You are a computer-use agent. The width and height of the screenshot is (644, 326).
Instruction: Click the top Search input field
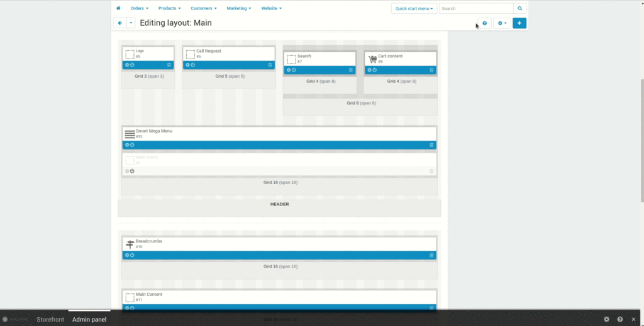(x=476, y=9)
